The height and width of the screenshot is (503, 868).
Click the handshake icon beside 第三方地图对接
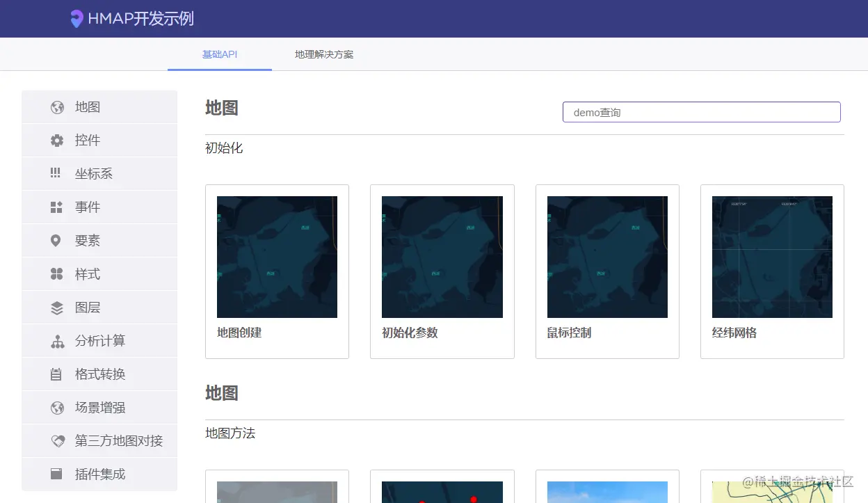(x=58, y=441)
